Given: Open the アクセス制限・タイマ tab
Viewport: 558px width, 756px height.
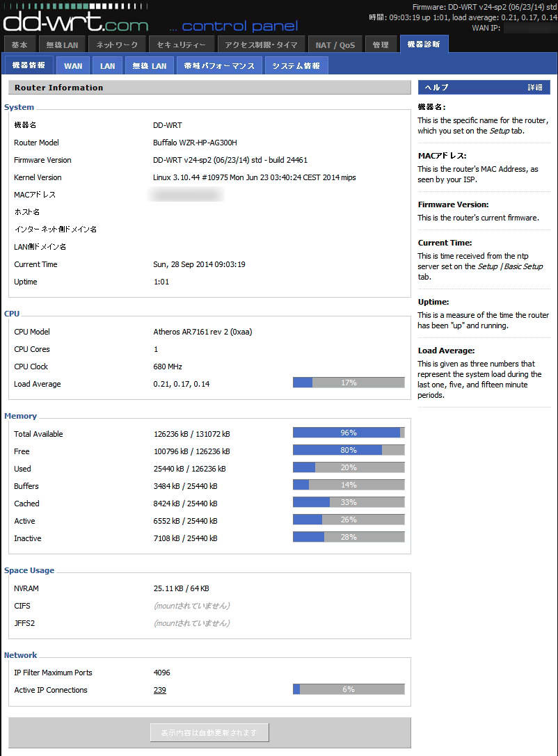Looking at the screenshot, I should [261, 45].
